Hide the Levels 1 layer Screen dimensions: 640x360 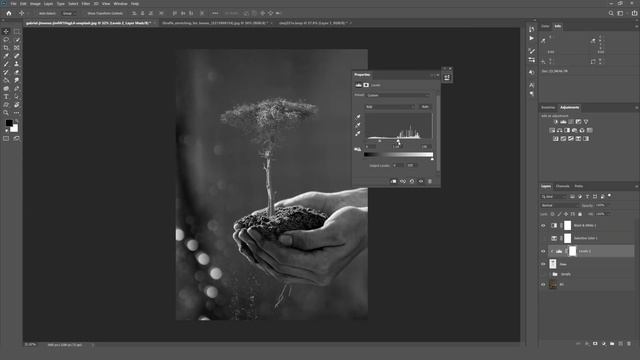click(x=543, y=251)
